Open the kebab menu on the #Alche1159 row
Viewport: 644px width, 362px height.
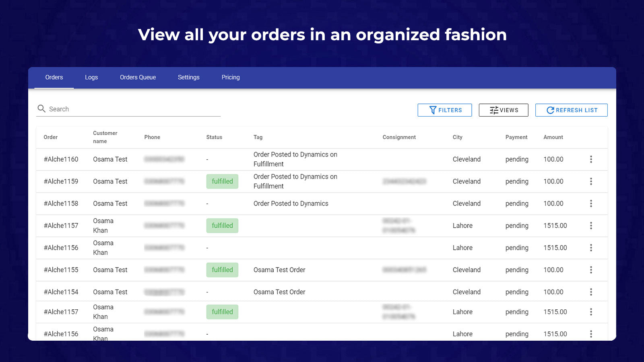(x=591, y=181)
